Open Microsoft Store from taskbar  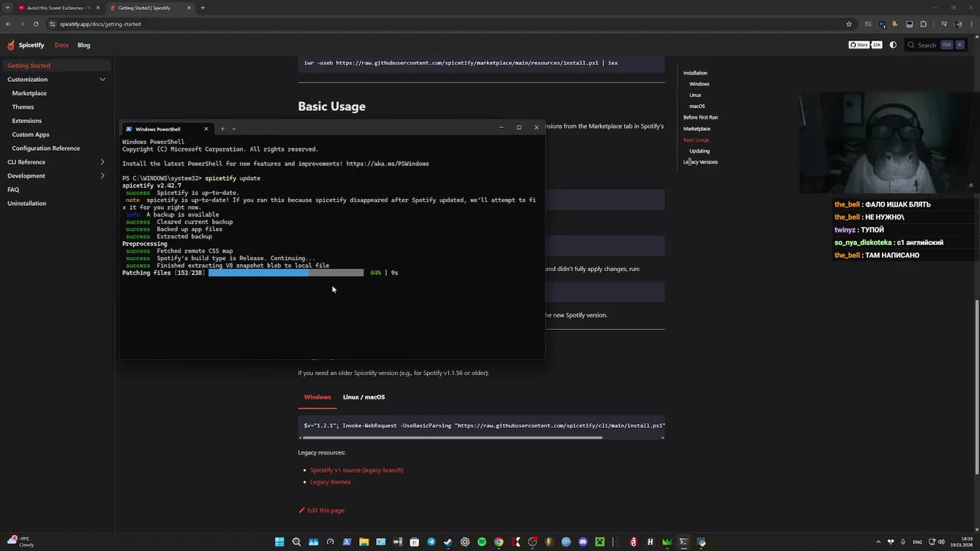414,542
